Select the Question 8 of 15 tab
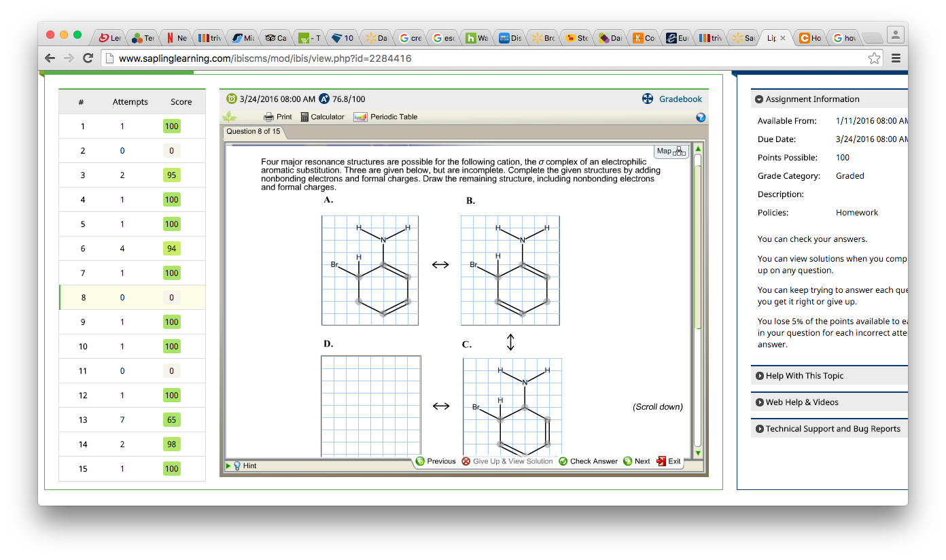Screen dimensions: 946x560 coord(253,132)
